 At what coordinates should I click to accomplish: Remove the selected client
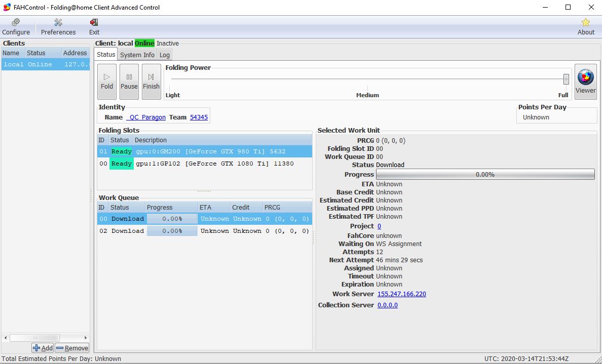click(72, 348)
